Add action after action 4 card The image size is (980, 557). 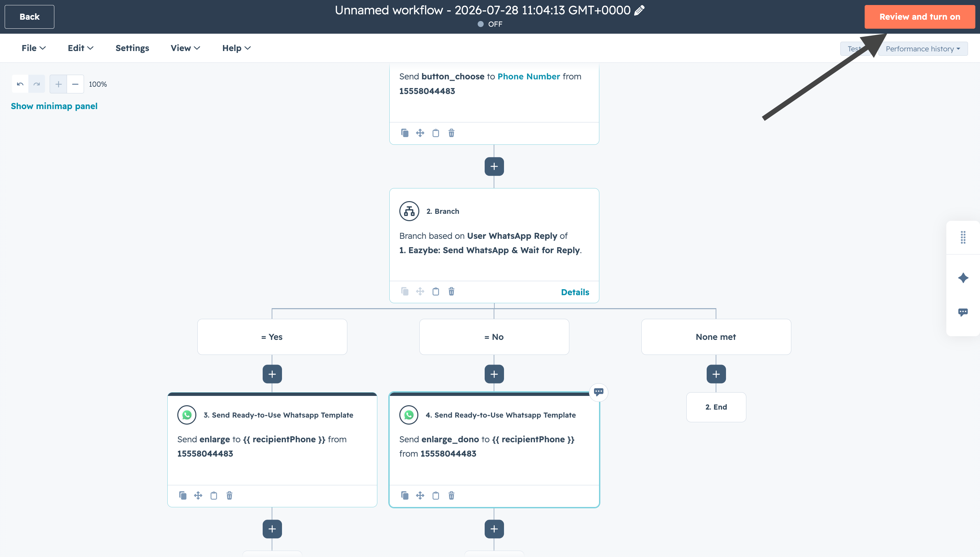pyautogui.click(x=494, y=529)
